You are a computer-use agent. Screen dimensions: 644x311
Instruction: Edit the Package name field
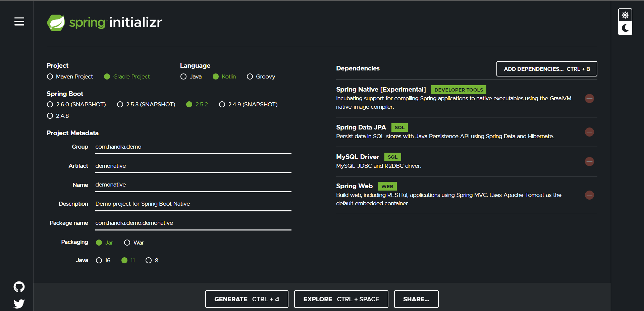point(193,223)
